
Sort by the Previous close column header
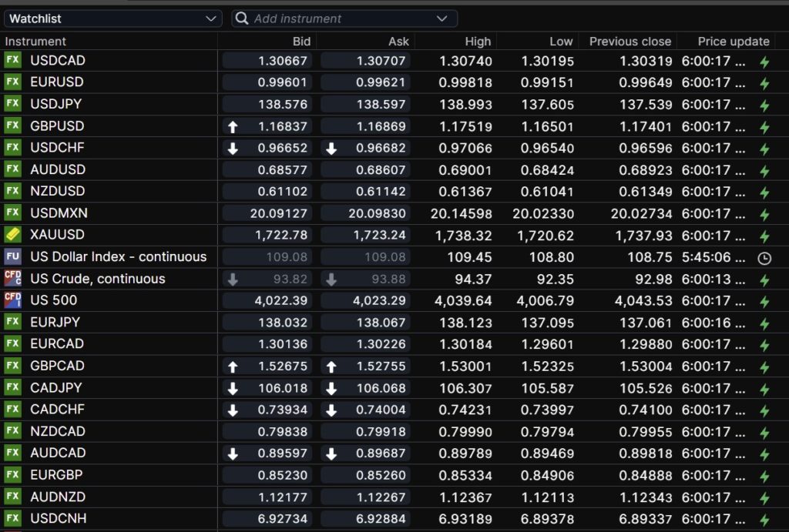click(630, 42)
